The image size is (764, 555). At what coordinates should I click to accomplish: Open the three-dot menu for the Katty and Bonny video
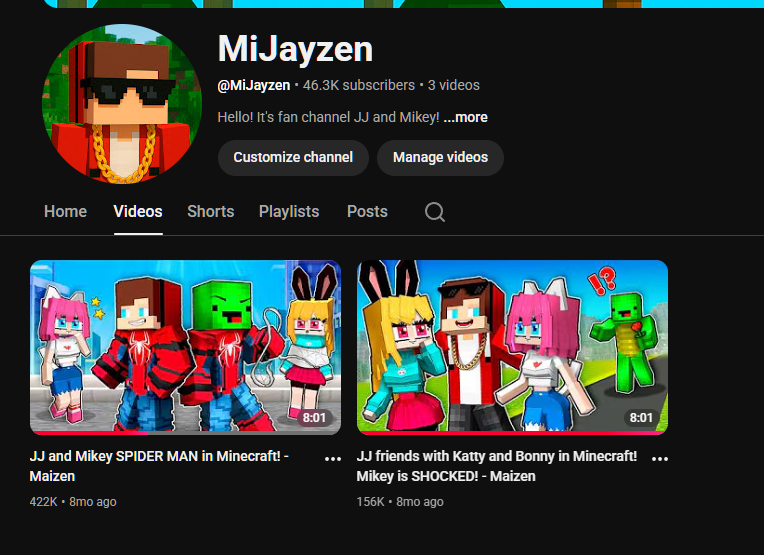click(660, 459)
